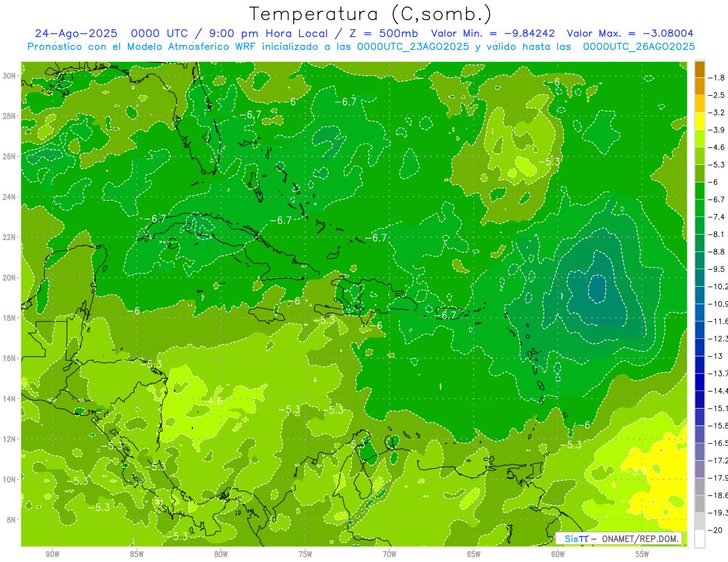Click the '60W' longitude axis label
This screenshot has height=562, width=728.
(x=558, y=554)
